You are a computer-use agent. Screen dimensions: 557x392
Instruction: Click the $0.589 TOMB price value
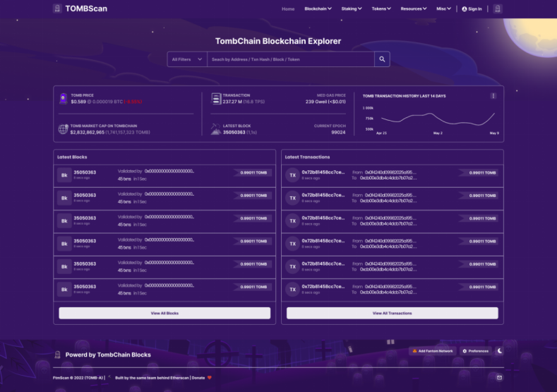click(x=78, y=102)
